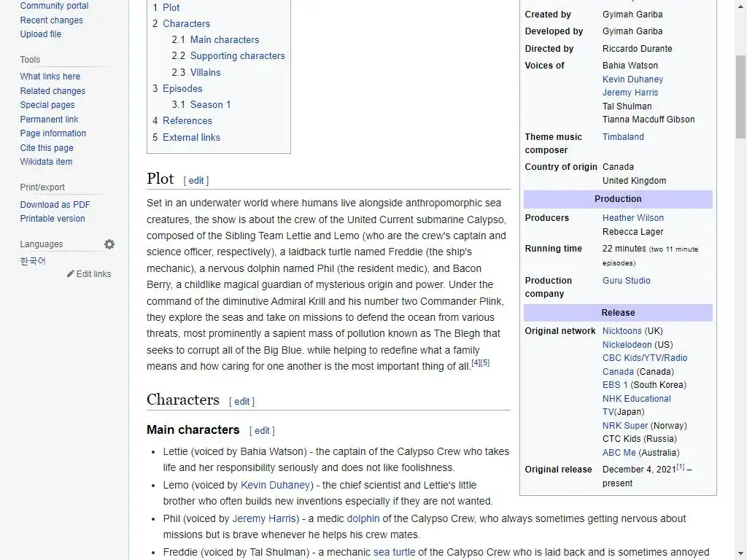Open Jeremy Harris link in infobox

630,93
